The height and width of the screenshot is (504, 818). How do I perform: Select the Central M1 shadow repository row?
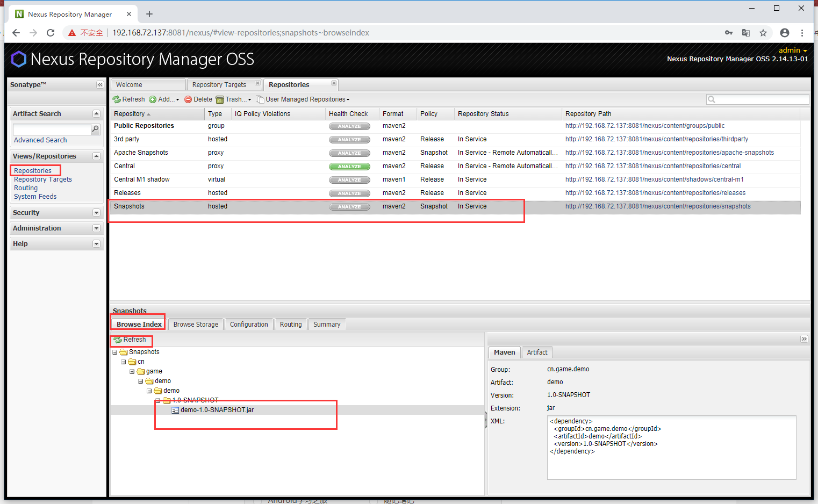pyautogui.click(x=455, y=179)
